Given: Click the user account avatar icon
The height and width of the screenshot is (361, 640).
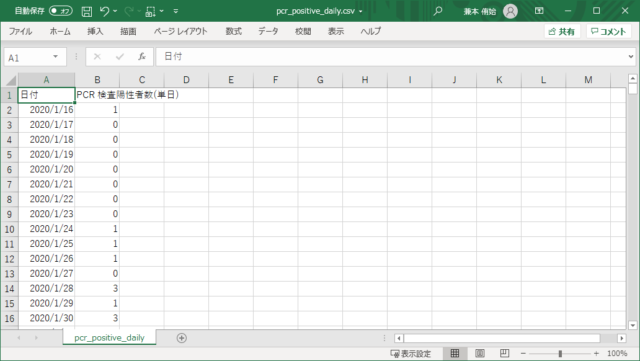Looking at the screenshot, I should coord(510,11).
